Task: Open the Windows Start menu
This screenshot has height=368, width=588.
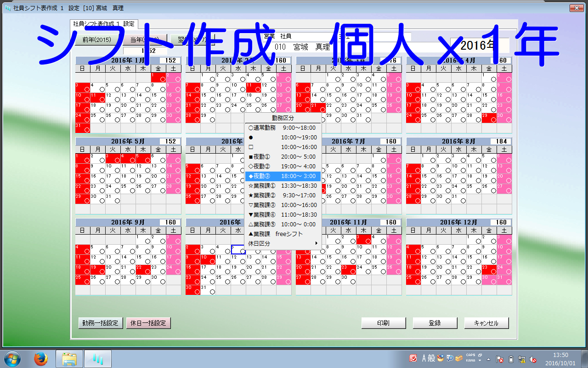Action: click(11, 358)
